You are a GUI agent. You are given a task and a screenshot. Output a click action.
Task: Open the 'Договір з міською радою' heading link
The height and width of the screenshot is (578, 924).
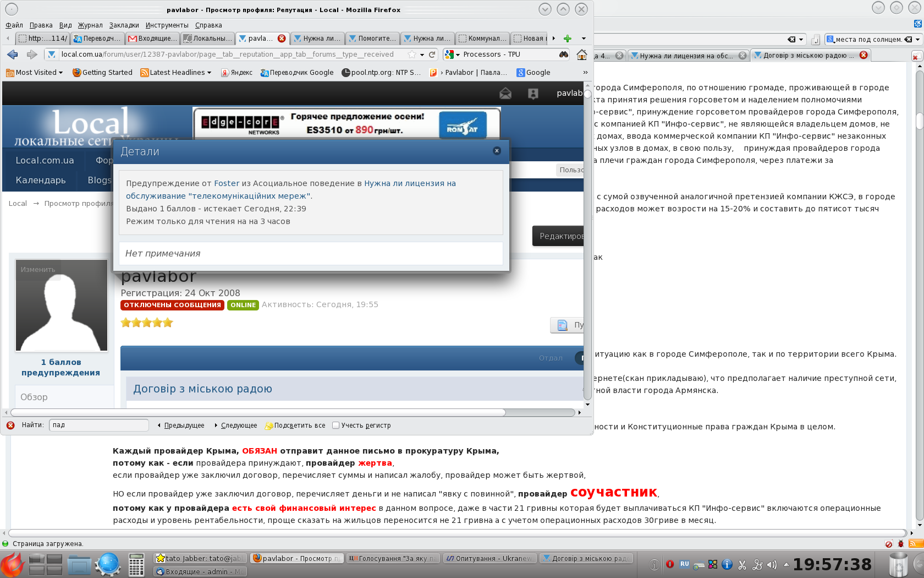click(x=203, y=389)
